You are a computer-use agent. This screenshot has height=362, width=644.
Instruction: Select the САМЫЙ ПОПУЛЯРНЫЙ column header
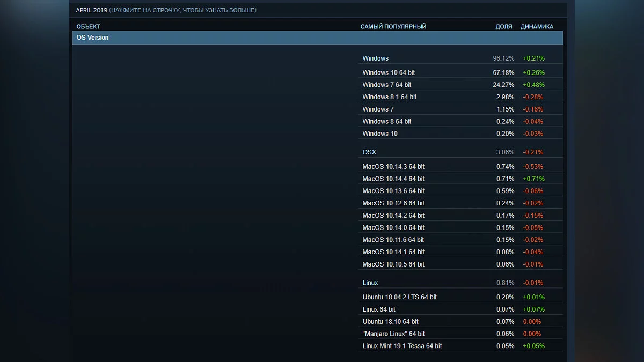[393, 26]
